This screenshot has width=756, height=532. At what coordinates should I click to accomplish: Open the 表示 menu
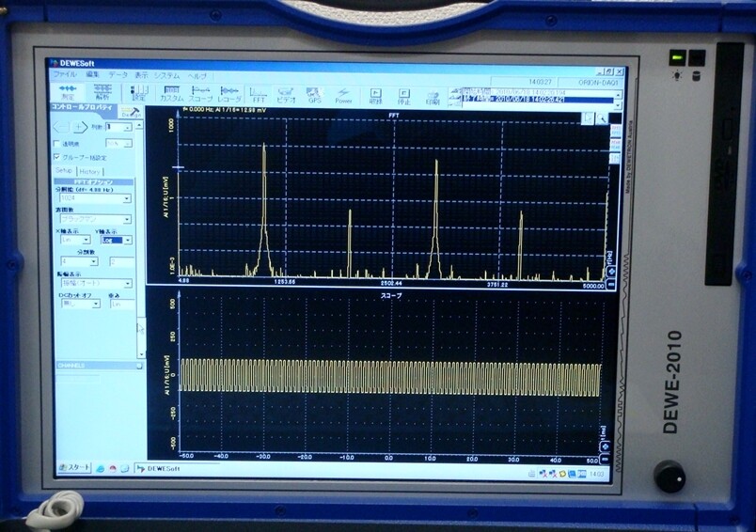coord(141,75)
